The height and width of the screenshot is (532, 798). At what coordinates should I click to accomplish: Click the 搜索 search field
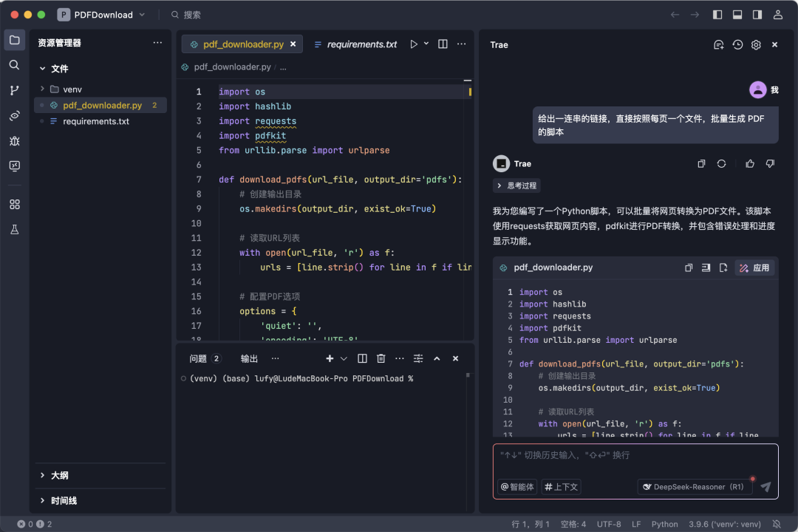[186, 15]
